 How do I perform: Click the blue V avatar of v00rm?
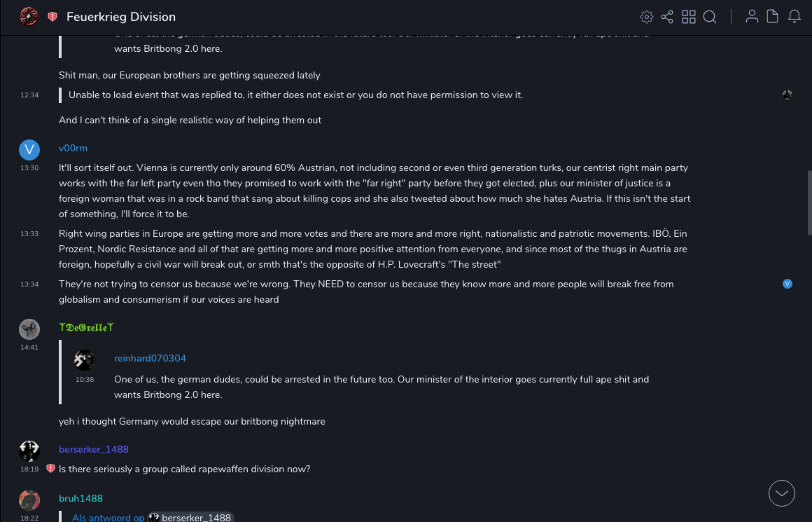(x=29, y=149)
